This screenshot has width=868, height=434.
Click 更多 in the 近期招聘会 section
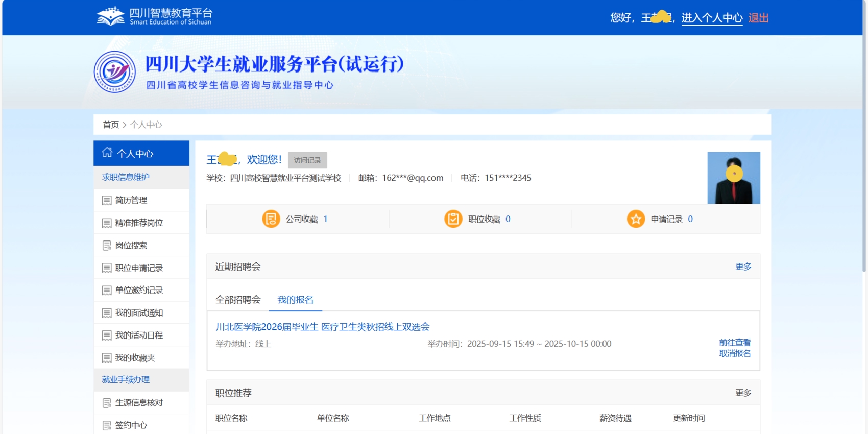(x=743, y=267)
